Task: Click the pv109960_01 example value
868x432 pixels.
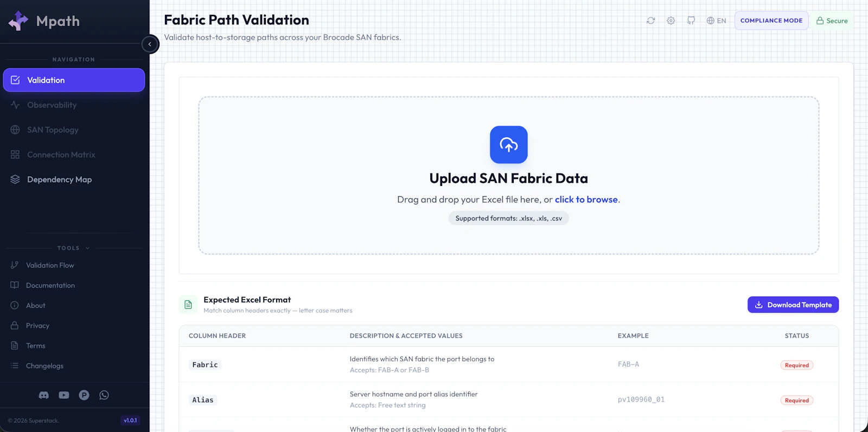Action: (641, 399)
